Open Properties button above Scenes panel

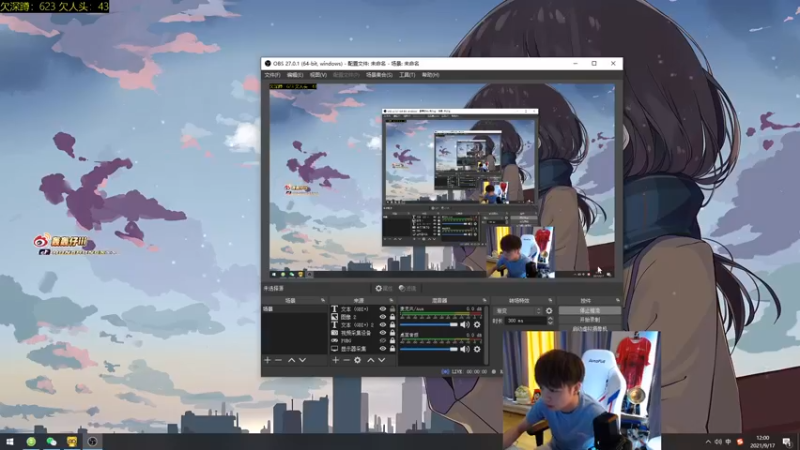click(384, 288)
